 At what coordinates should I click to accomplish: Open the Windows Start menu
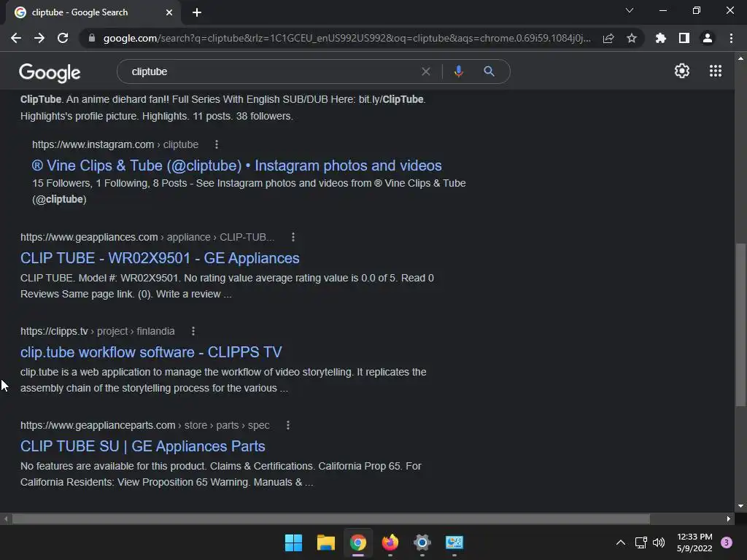pos(293,542)
